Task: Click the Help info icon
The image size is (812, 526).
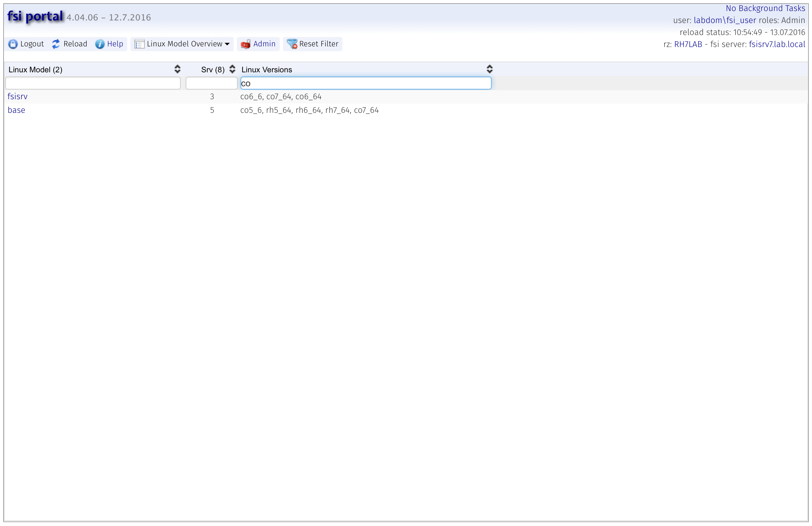Action: point(100,44)
